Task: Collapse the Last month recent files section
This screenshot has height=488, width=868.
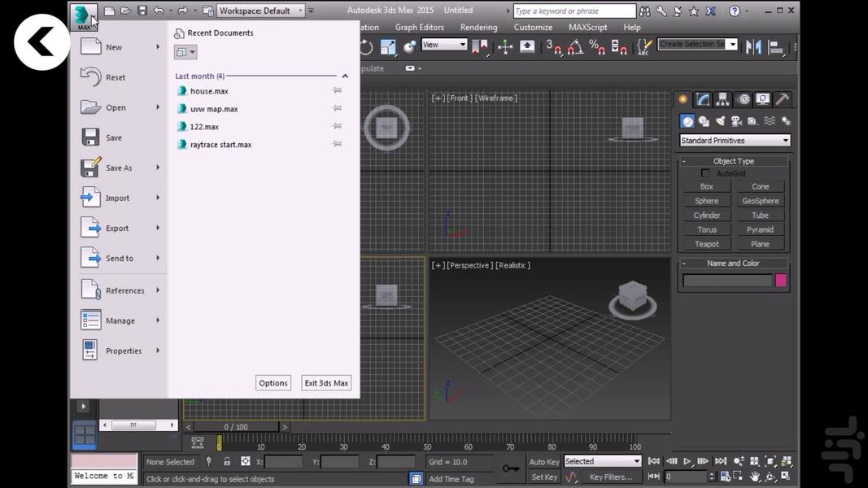Action: pos(344,76)
